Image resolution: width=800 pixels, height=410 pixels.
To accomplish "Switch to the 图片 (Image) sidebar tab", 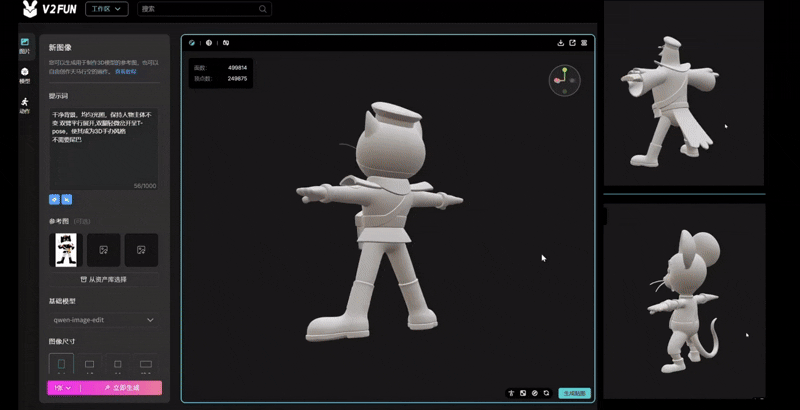I will click(25, 45).
